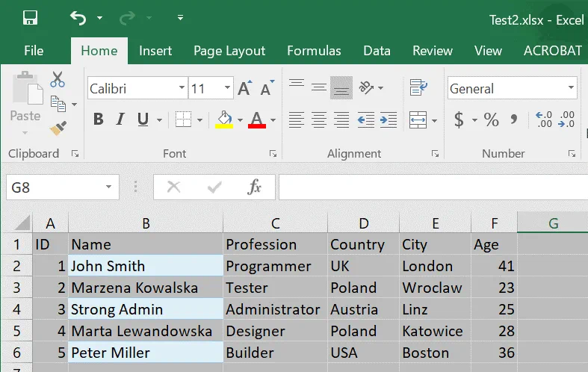
Task: Toggle Bold formatting
Action: 98,120
